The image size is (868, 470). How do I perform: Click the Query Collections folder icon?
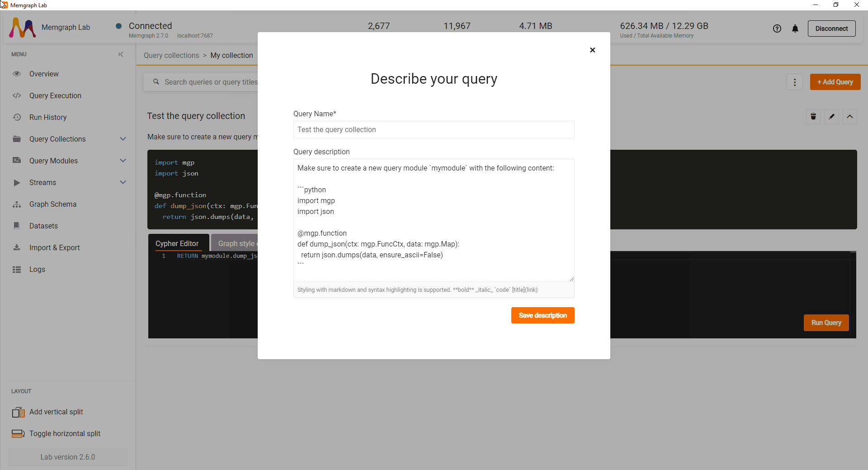pyautogui.click(x=17, y=139)
